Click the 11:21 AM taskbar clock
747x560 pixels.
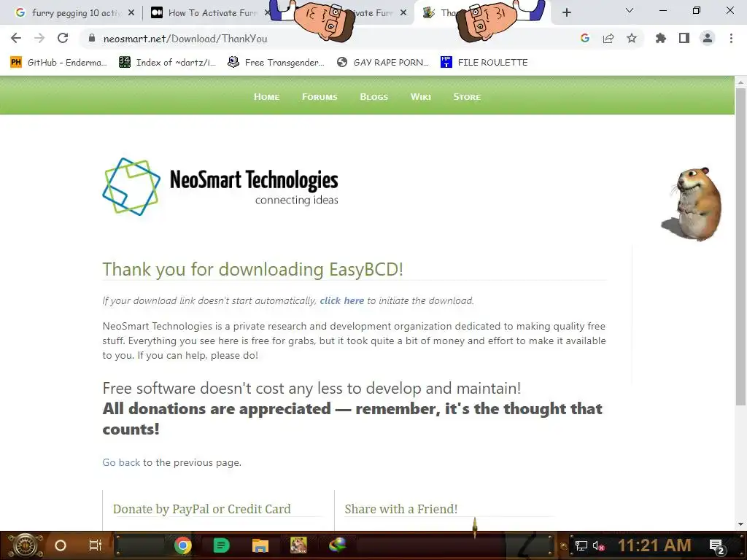click(654, 545)
